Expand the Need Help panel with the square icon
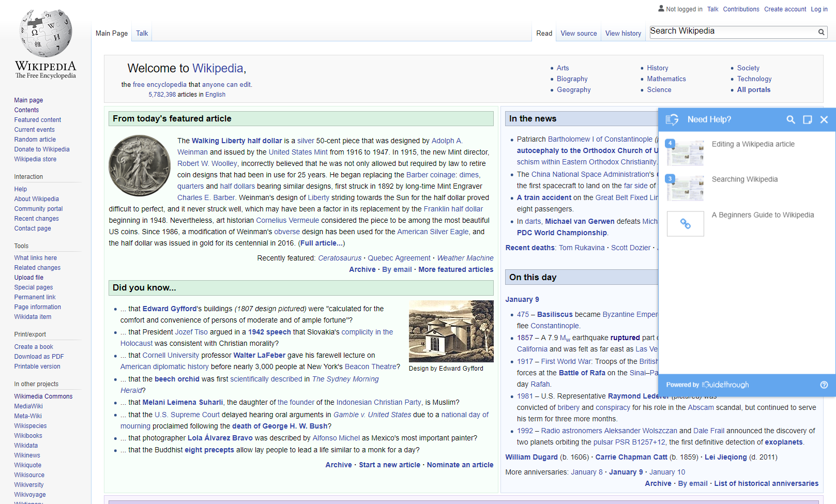836x504 pixels. [807, 119]
